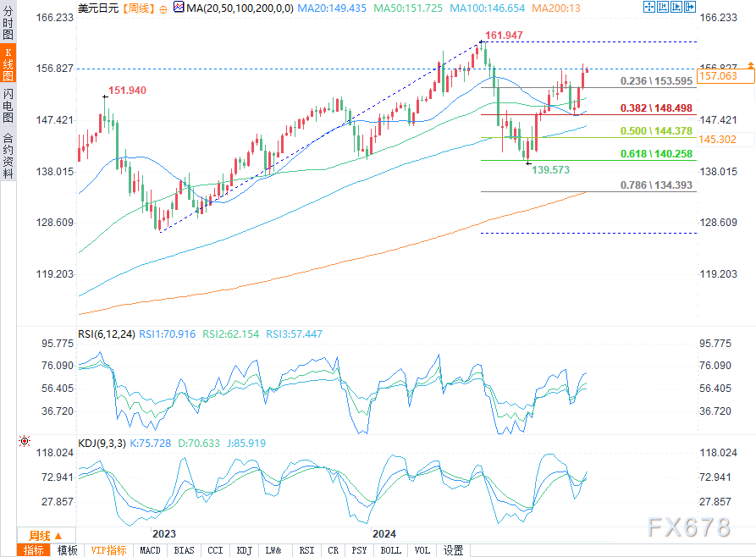This screenshot has height=557, width=756.
Task: Open the 合约资料 side tab
Action: pyautogui.click(x=8, y=156)
